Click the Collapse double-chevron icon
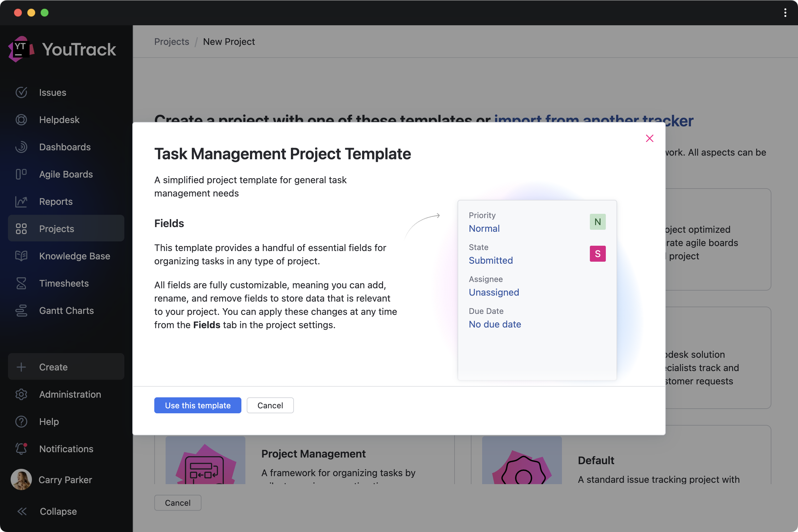The image size is (798, 532). click(x=22, y=511)
